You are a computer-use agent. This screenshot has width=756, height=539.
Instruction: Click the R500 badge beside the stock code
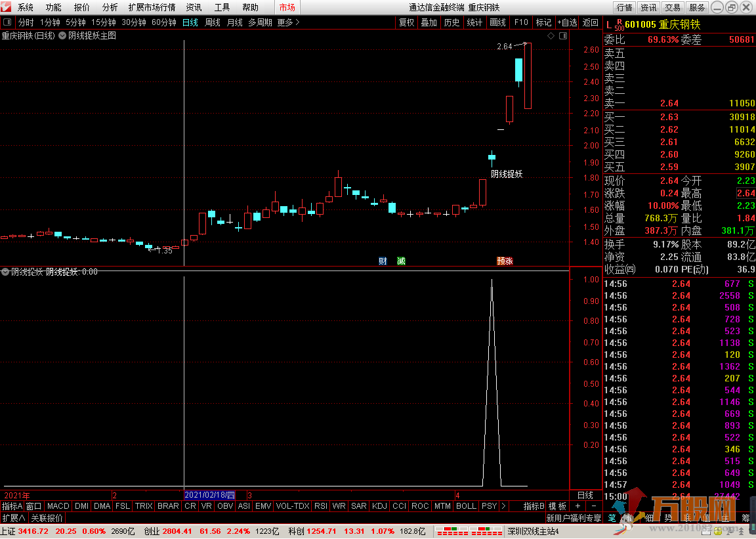(619, 24)
